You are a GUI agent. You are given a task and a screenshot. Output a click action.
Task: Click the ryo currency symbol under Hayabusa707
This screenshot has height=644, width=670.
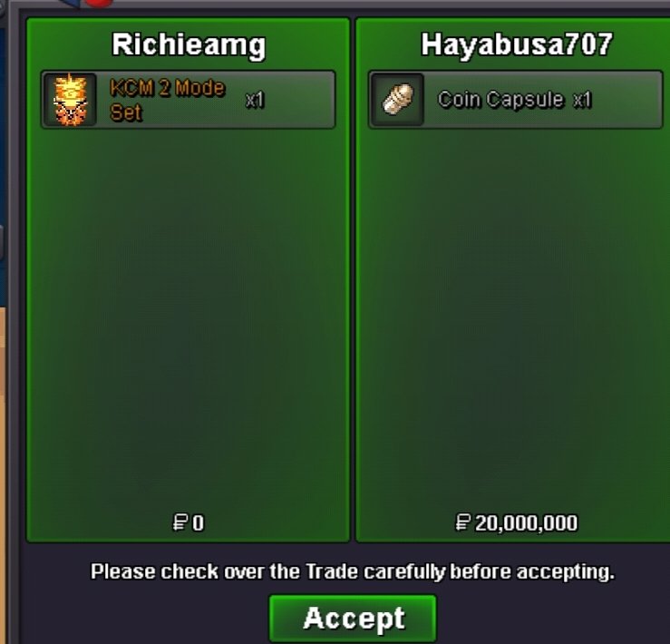point(463,522)
